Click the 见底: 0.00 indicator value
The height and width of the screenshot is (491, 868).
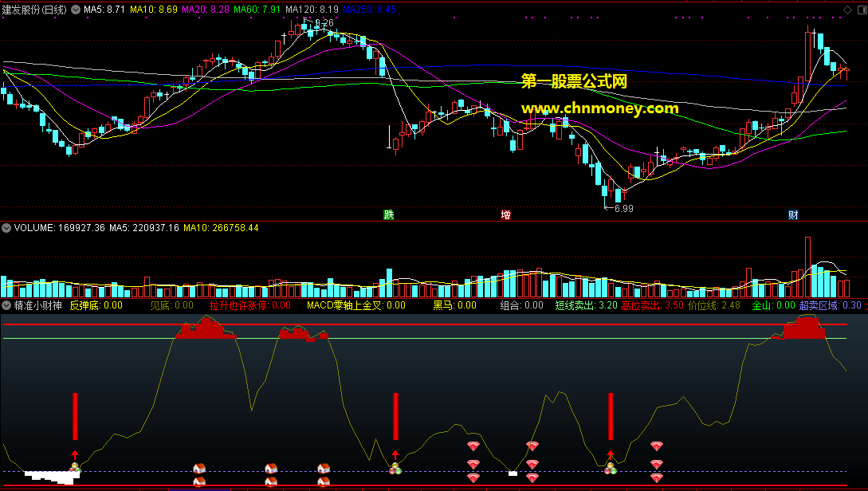171,305
